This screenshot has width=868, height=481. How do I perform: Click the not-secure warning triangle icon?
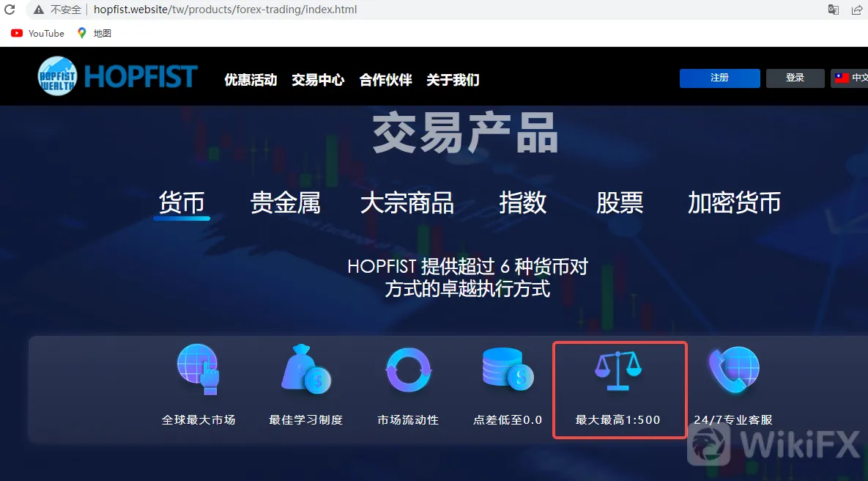[39, 10]
